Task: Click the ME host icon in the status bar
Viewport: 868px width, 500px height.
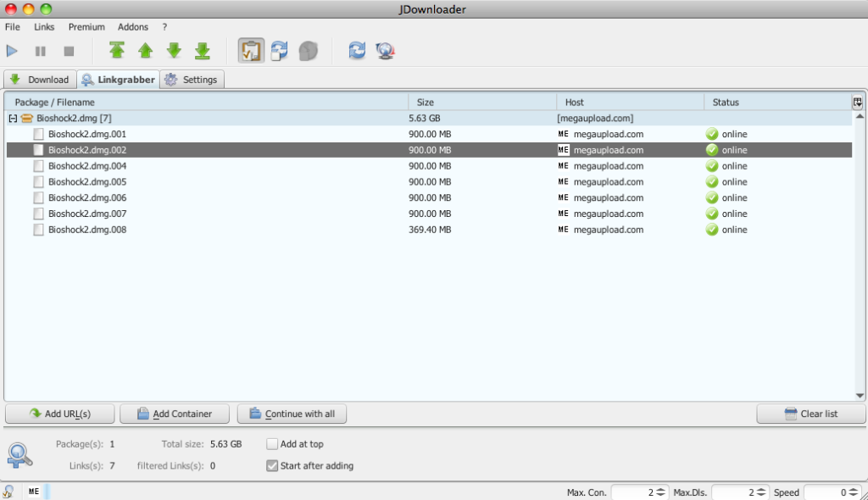Action: 34,492
